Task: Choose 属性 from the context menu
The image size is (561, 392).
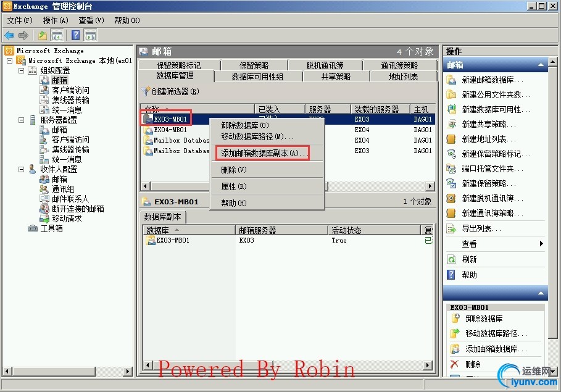Action: [267, 186]
